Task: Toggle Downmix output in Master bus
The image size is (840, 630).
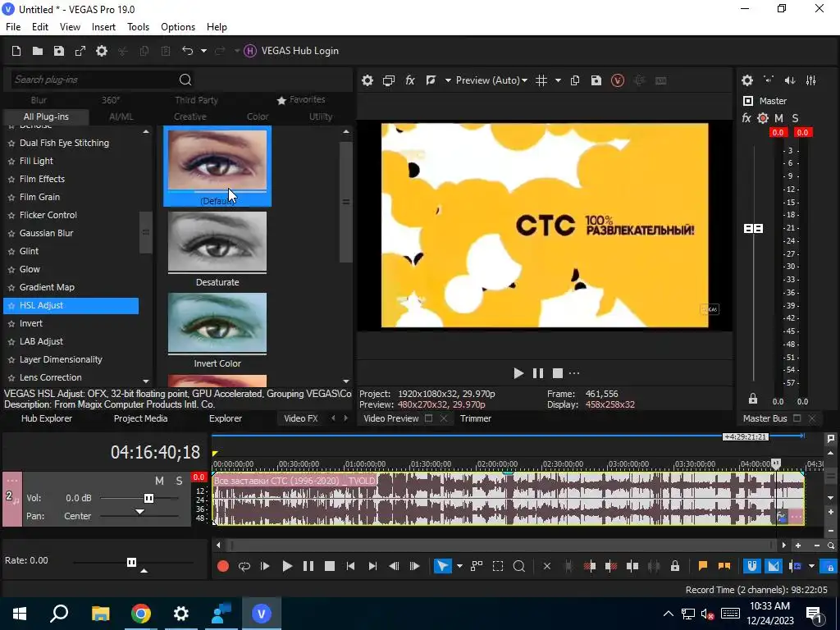Action: [769, 80]
